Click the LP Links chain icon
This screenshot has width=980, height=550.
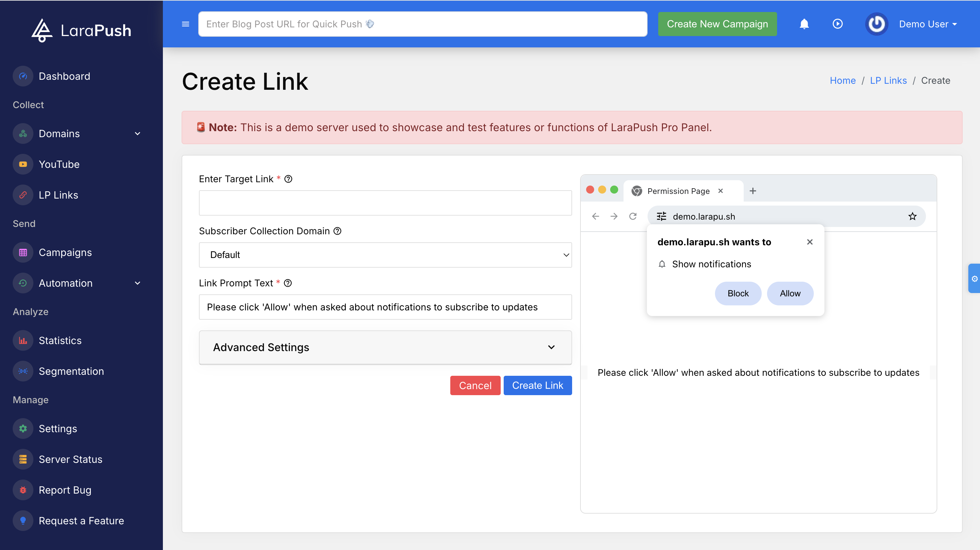point(23,195)
